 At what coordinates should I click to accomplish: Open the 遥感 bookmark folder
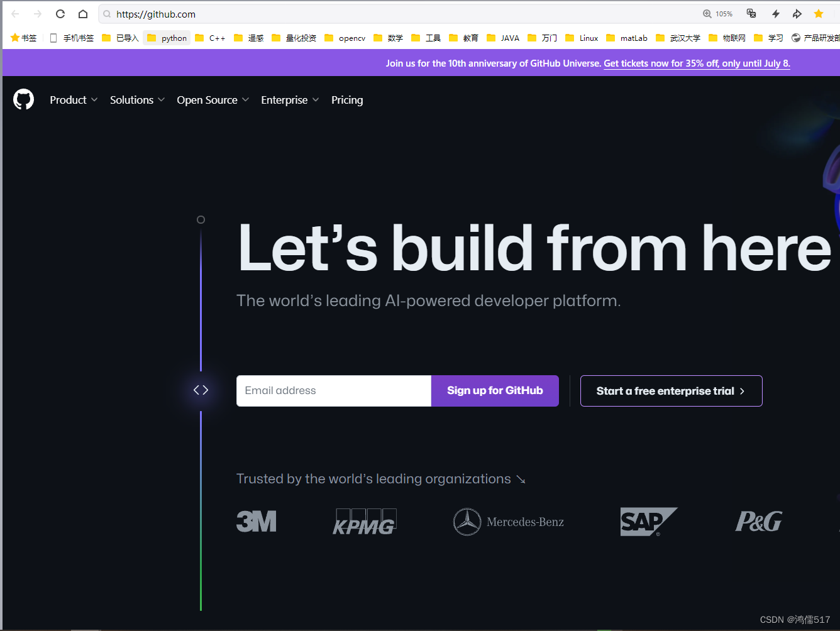click(x=248, y=38)
